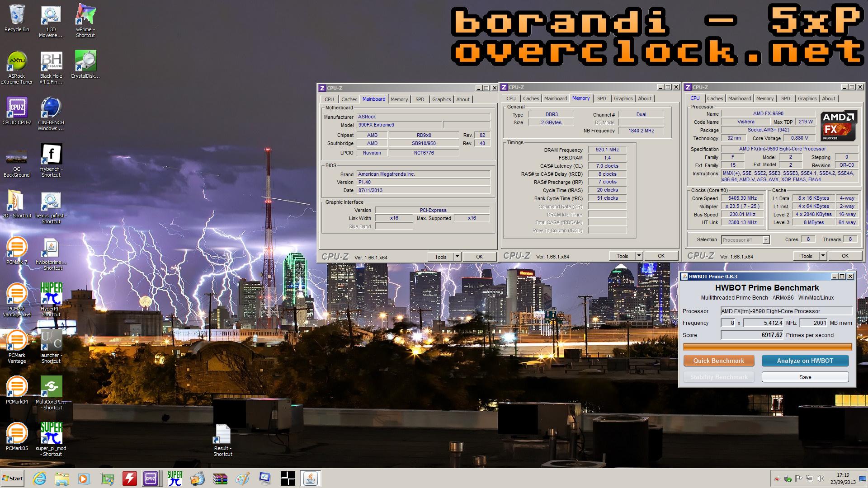Click Quick Benchmark in HWBOT Prime

pyautogui.click(x=719, y=361)
